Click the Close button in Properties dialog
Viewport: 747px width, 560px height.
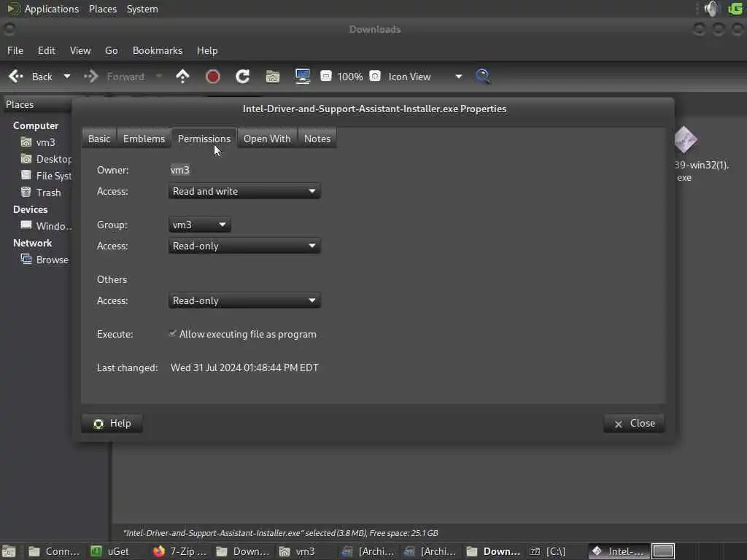[634, 424]
